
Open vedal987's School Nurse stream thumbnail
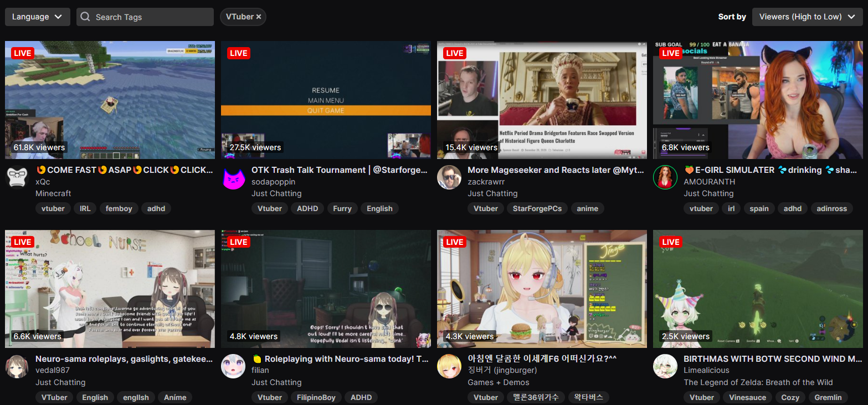pyautogui.click(x=110, y=289)
